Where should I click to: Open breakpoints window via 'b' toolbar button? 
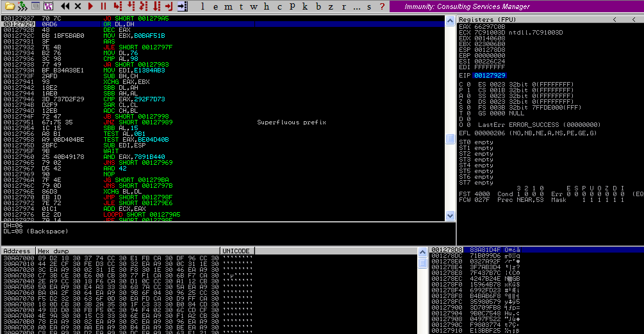click(319, 6)
